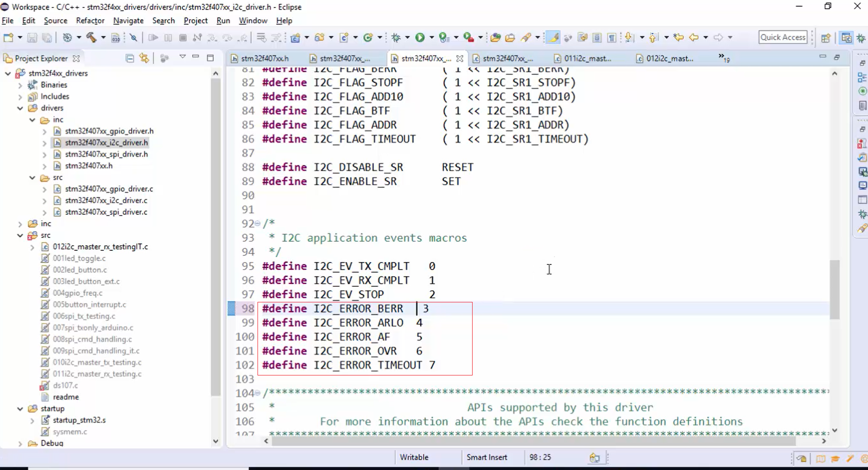
Task: Open the dropdown arrow next to Run
Action: point(431,37)
